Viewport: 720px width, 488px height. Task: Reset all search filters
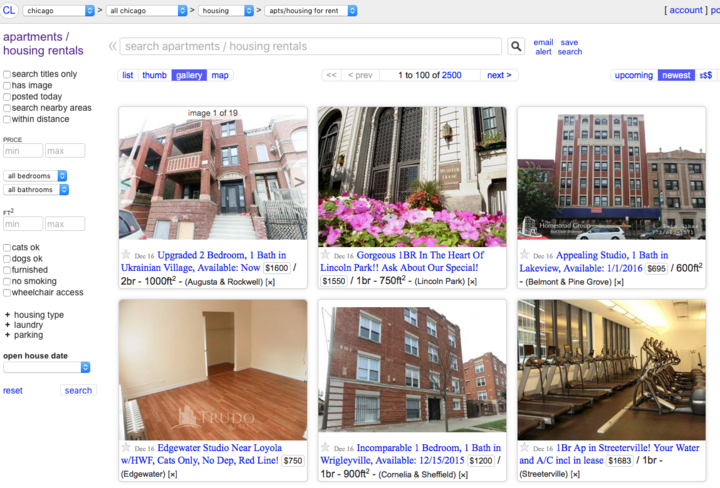13,391
